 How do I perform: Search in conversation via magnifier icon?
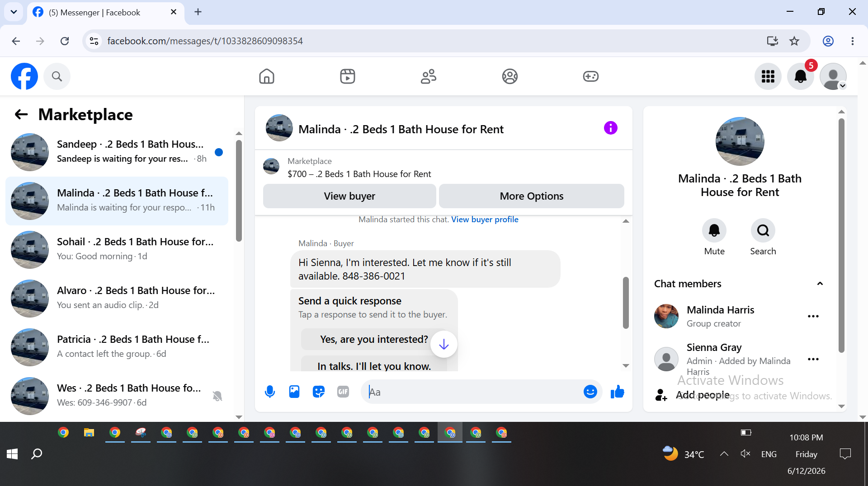point(763,231)
